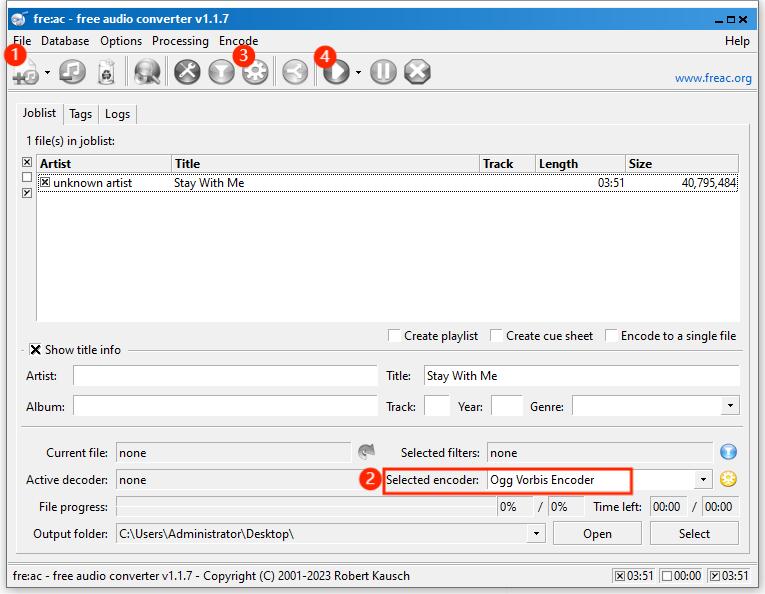Select the Stay With Me track row
Image resolution: width=765 pixels, height=594 pixels.
pyautogui.click(x=387, y=183)
